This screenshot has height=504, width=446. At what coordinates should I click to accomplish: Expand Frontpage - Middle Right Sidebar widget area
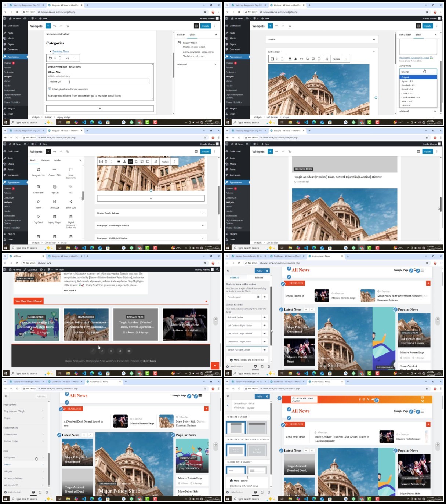point(151,225)
